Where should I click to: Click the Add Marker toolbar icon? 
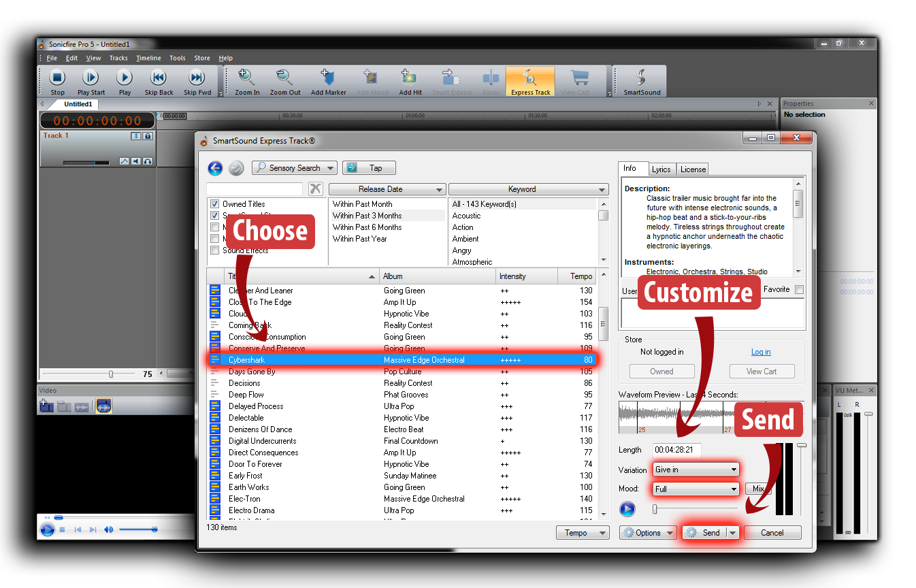point(329,82)
